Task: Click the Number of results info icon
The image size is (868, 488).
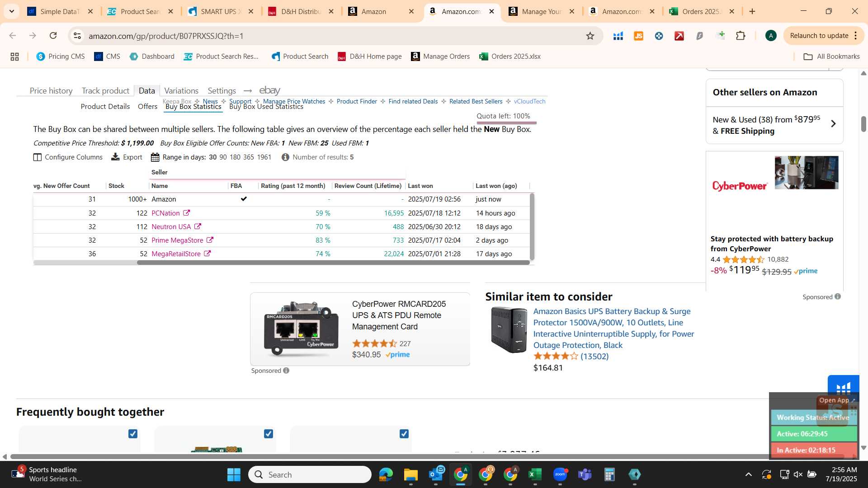Action: coord(285,157)
